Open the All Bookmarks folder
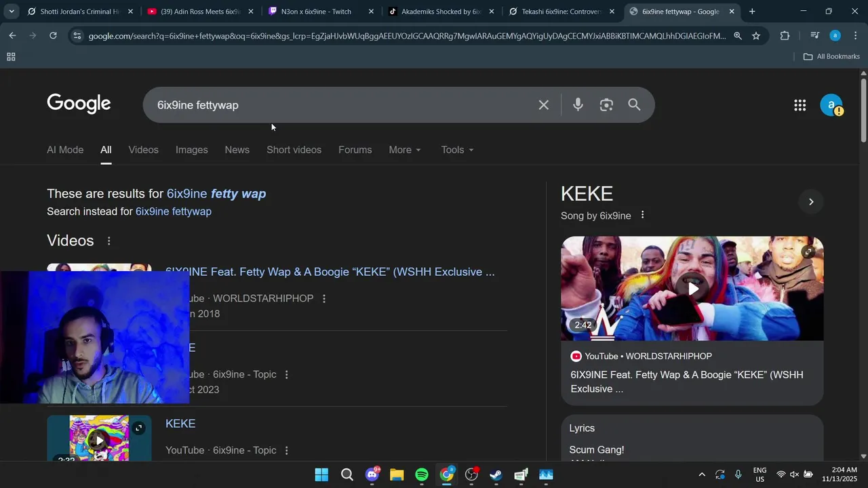 (x=831, y=57)
